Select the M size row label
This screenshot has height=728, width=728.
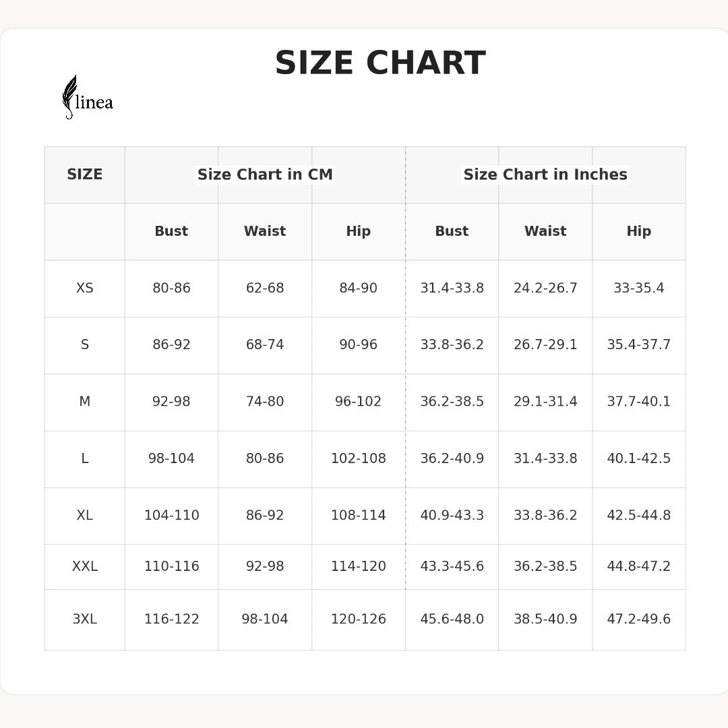pos(85,402)
